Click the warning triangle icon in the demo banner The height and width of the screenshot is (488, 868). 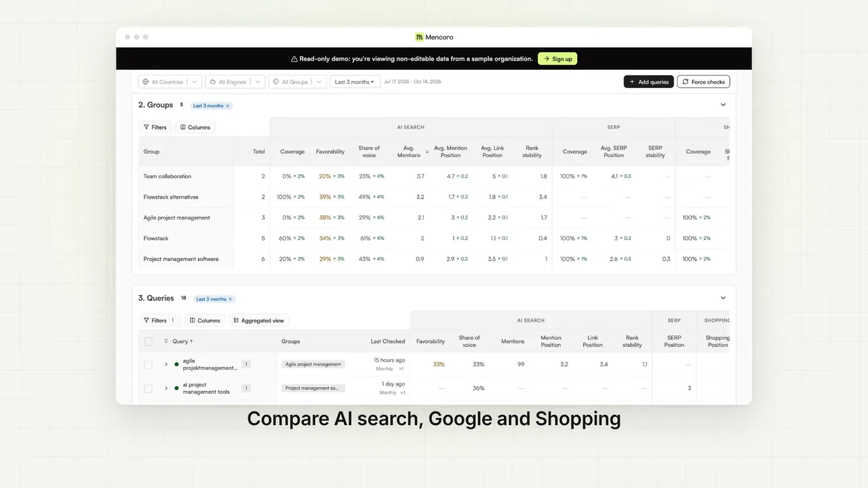294,59
